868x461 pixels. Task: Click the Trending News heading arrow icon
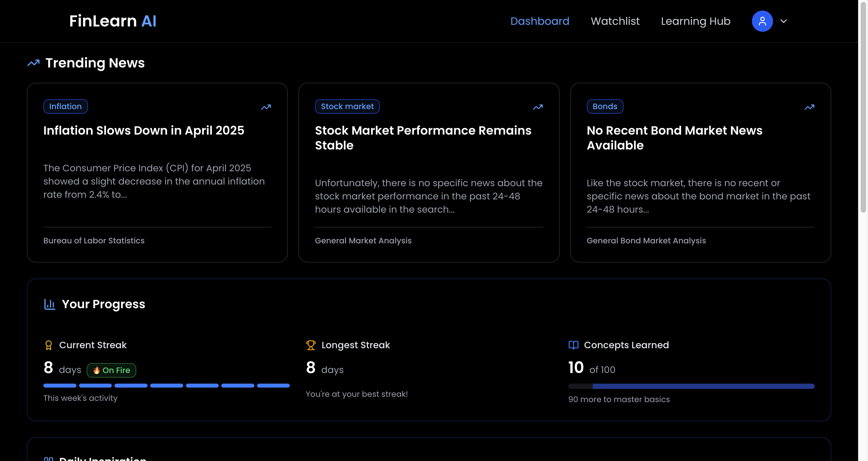click(33, 63)
